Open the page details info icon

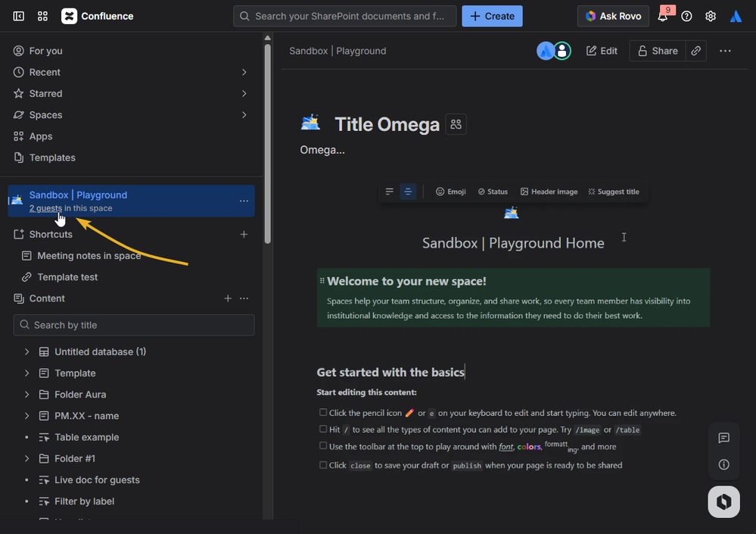[x=723, y=464]
